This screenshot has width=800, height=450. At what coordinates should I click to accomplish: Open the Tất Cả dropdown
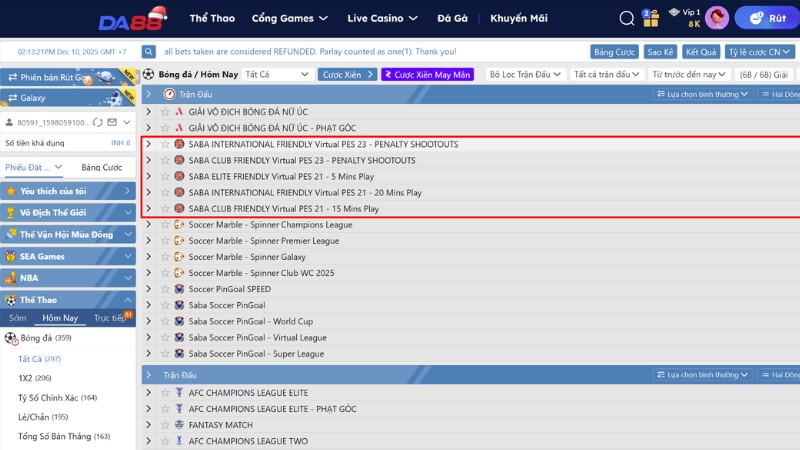click(x=277, y=74)
